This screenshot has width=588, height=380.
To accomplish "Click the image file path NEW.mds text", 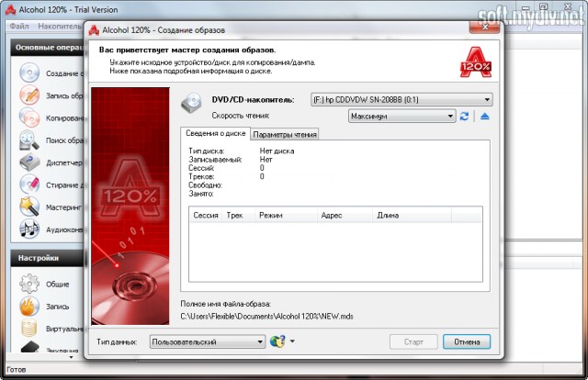I will pos(266,317).
